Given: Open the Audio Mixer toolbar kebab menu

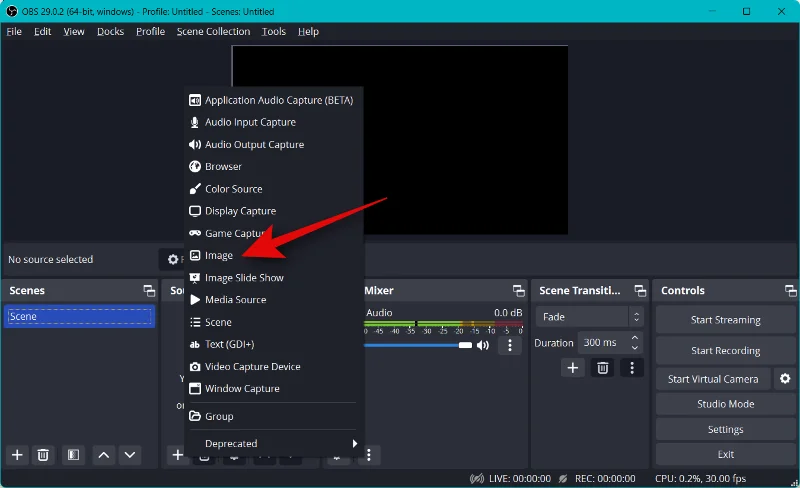Looking at the screenshot, I should point(368,454).
